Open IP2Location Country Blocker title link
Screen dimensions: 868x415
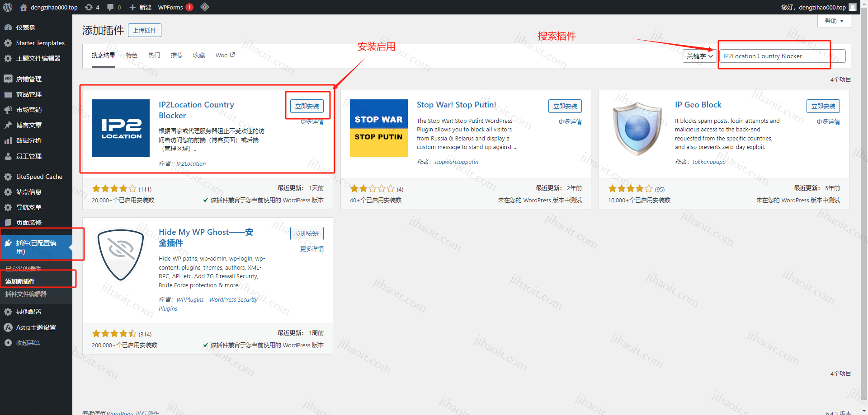point(196,110)
